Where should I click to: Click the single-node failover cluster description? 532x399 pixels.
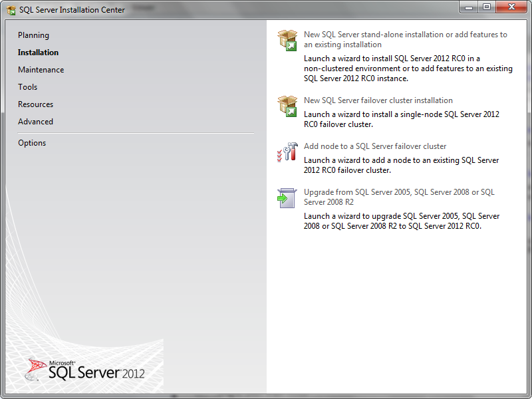pyautogui.click(x=402, y=120)
